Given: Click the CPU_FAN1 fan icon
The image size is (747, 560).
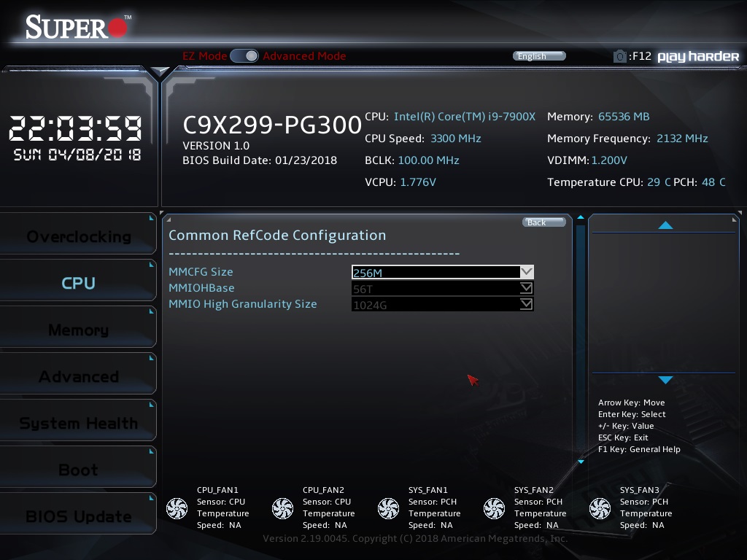Looking at the screenshot, I should (177, 508).
